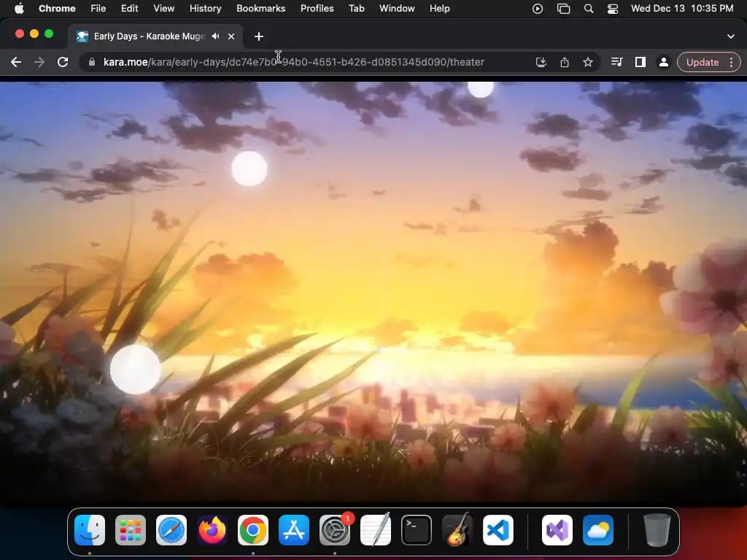Image resolution: width=747 pixels, height=560 pixels.
Task: Open the Help menu
Action: click(439, 8)
